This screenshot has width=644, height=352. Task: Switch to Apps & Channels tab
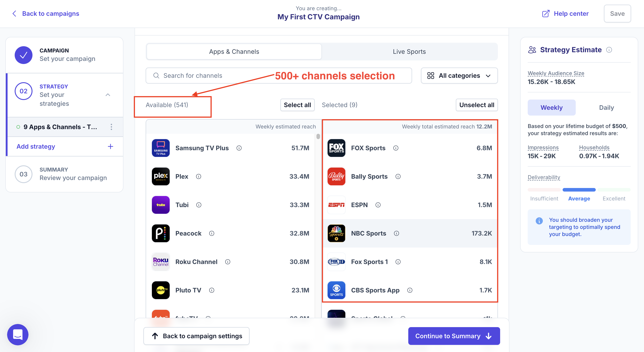point(234,52)
